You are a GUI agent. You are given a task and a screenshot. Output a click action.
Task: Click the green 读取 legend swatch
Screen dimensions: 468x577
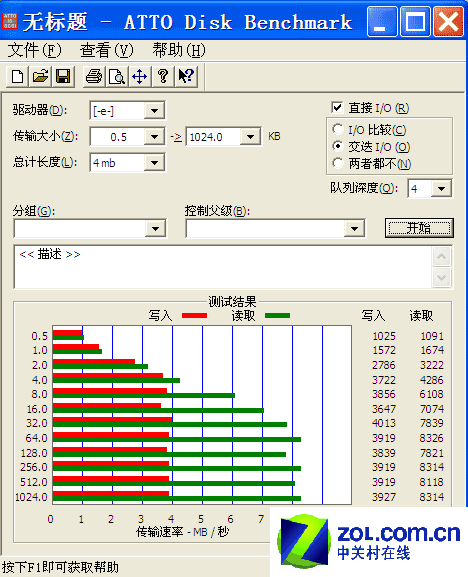pos(277,315)
